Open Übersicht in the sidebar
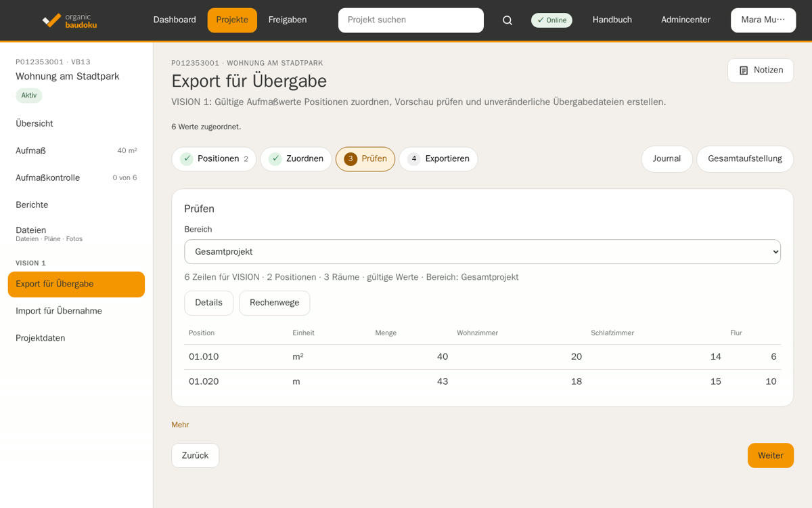Image resolution: width=812 pixels, height=508 pixels. [76, 124]
